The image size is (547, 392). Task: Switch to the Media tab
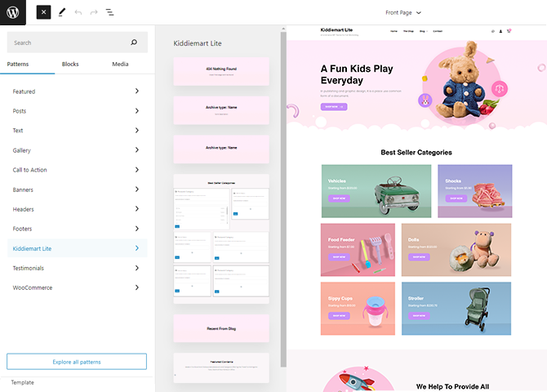[120, 64]
